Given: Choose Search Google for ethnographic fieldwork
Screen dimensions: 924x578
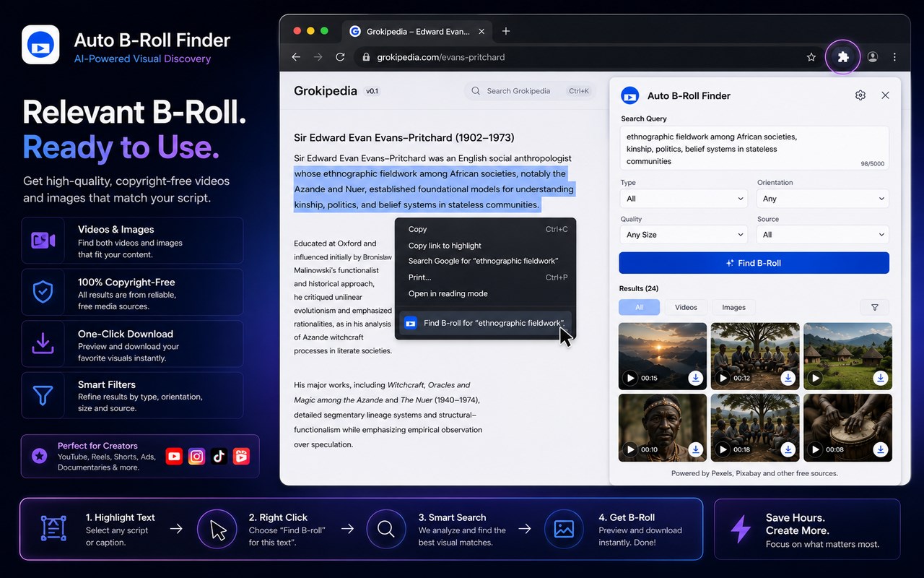Looking at the screenshot, I should [485, 261].
